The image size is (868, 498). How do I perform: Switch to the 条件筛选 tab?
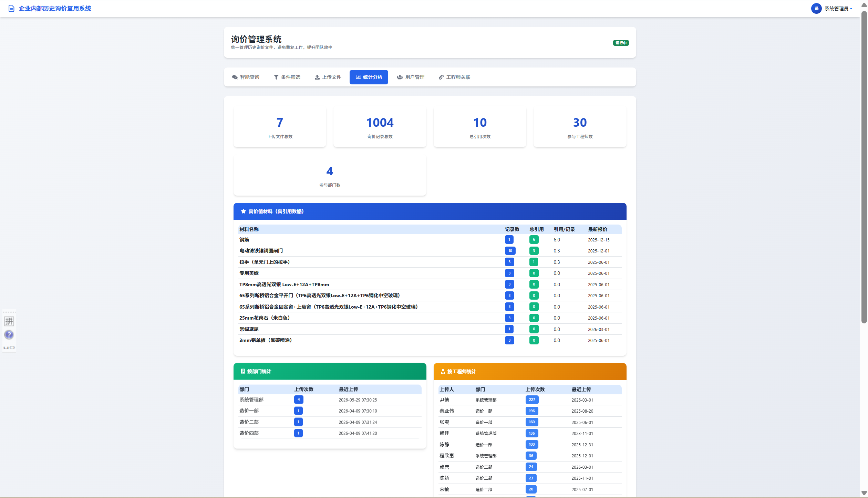(x=287, y=77)
